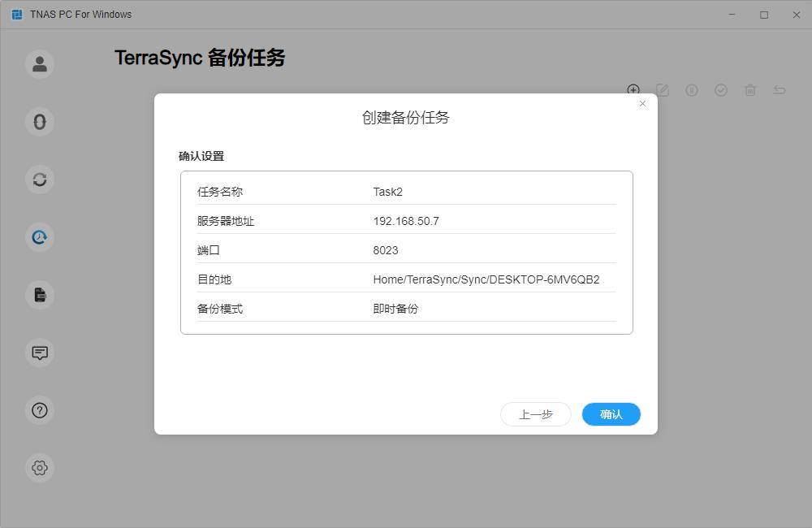The image size is (812, 528).
Task: Click the edit task pencil icon
Action: point(663,90)
